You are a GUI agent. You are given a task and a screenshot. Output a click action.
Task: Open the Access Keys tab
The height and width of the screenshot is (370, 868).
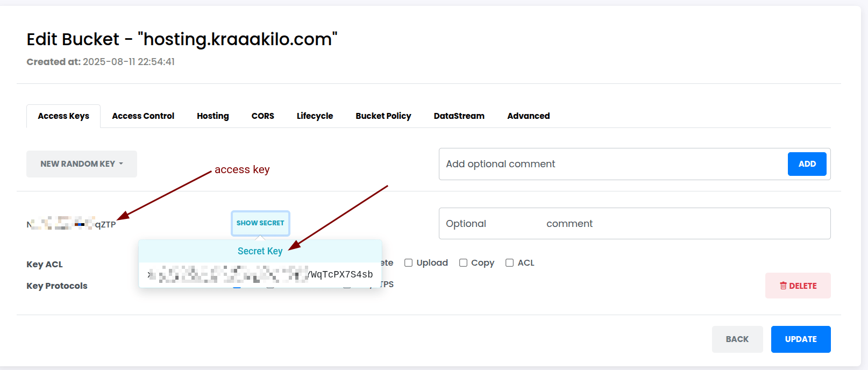click(63, 116)
